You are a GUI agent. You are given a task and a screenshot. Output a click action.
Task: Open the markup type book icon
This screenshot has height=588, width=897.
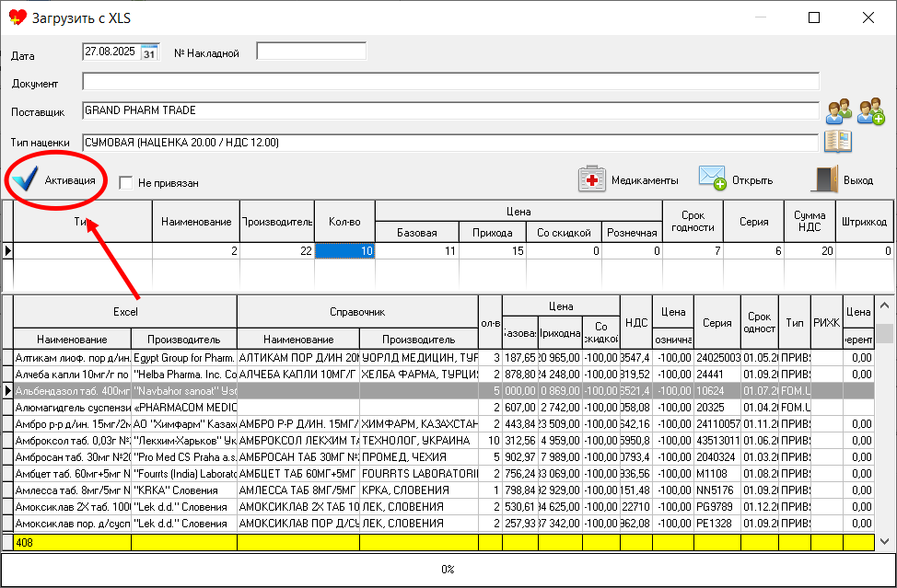[x=838, y=142]
